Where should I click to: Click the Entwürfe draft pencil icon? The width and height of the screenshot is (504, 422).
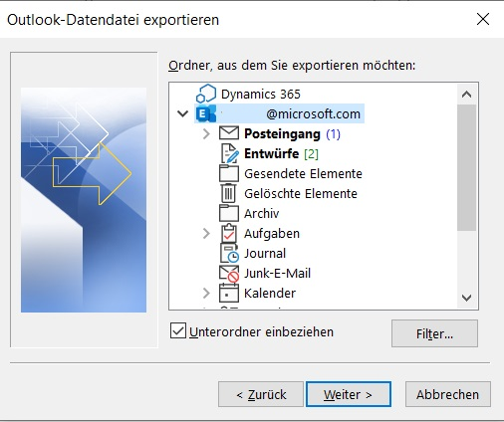pos(230,153)
